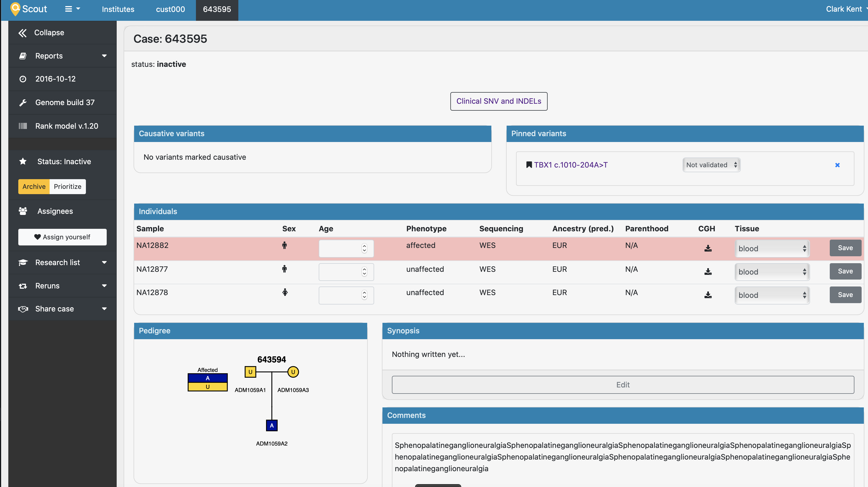
Task: Expand the Reruns sidebar menu
Action: pos(63,286)
